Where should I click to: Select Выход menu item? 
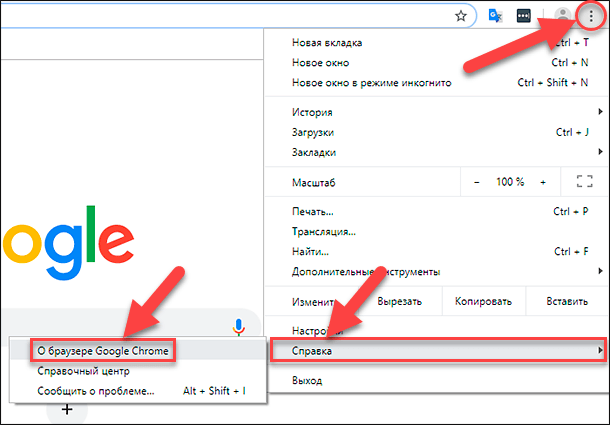(x=436, y=380)
